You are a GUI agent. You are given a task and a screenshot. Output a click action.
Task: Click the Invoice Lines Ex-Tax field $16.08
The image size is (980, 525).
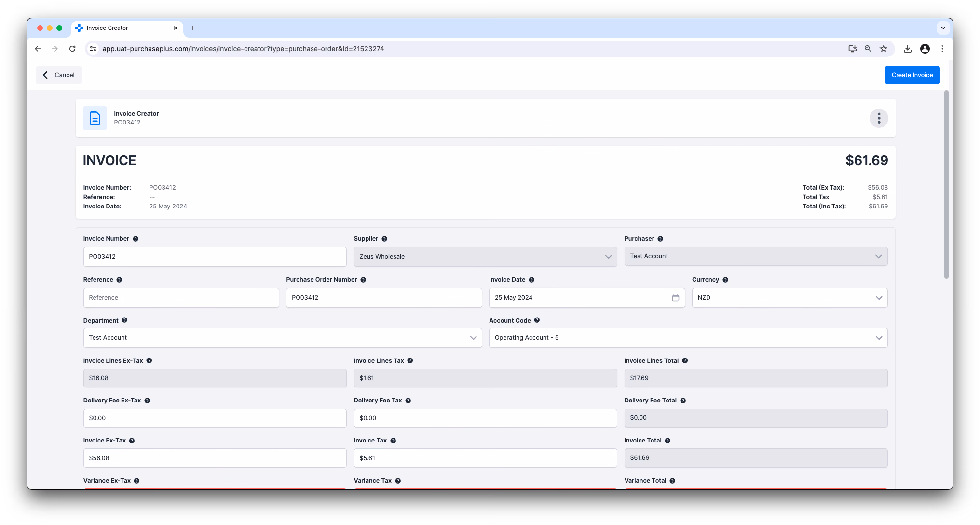click(215, 378)
